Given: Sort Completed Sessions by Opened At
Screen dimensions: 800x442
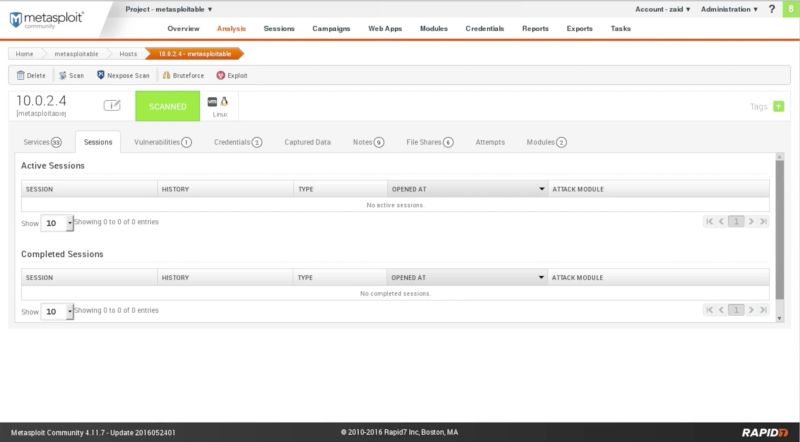Looking at the screenshot, I should (467, 277).
